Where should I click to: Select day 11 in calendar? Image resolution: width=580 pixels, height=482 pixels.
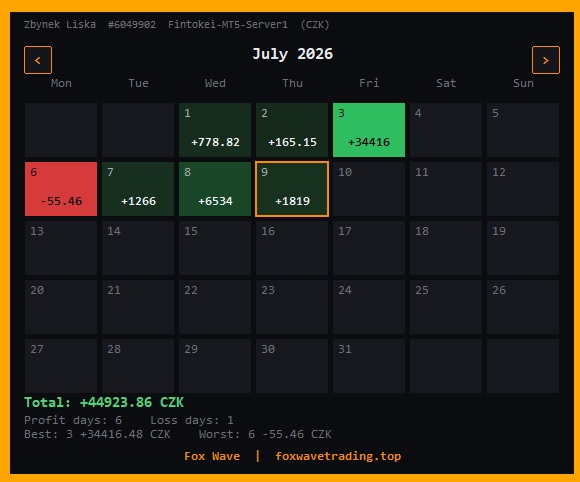click(446, 189)
